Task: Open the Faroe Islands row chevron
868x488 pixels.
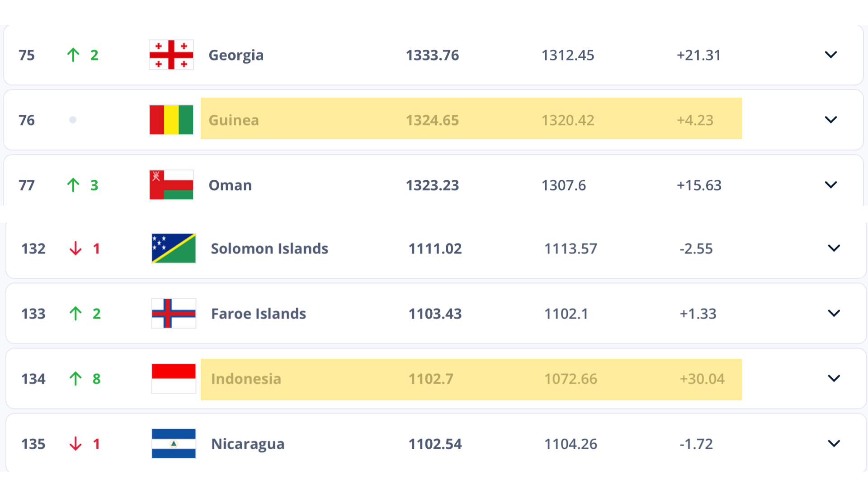Action: click(833, 313)
